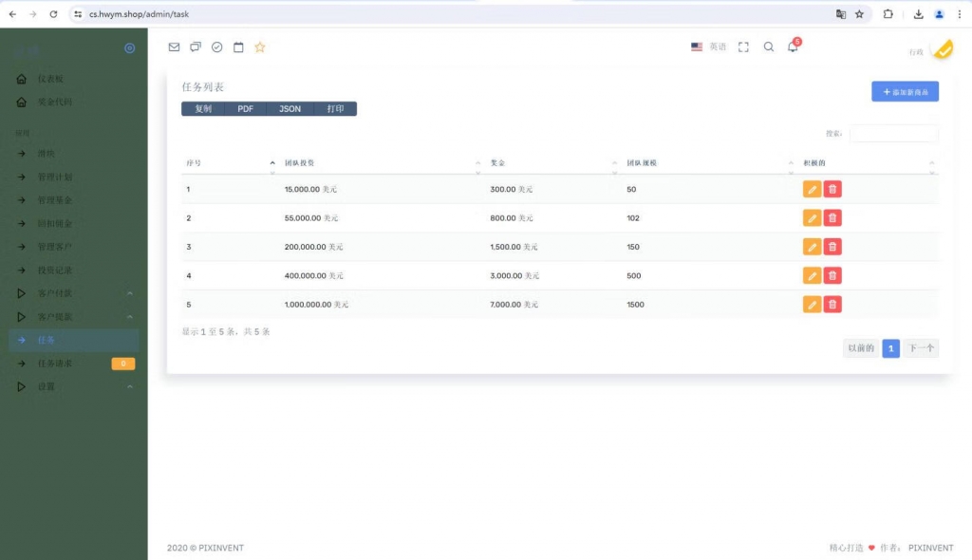Delete the row with 15,000.00 team investment
Image resolution: width=972 pixels, height=560 pixels.
click(832, 189)
